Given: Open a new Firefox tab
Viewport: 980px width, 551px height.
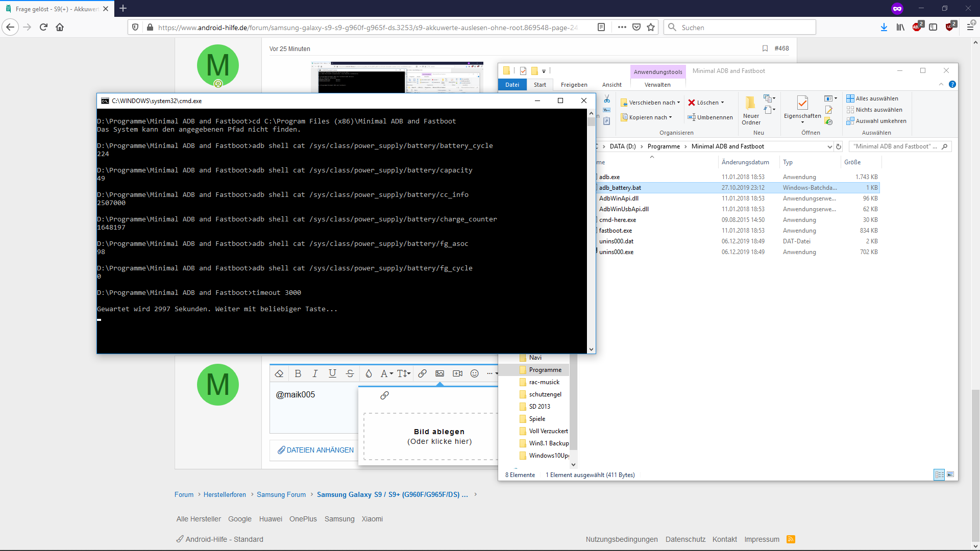Looking at the screenshot, I should 123,8.
